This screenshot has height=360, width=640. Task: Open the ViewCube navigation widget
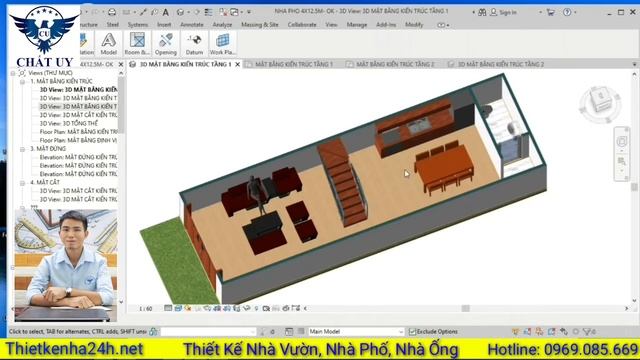coord(600,103)
